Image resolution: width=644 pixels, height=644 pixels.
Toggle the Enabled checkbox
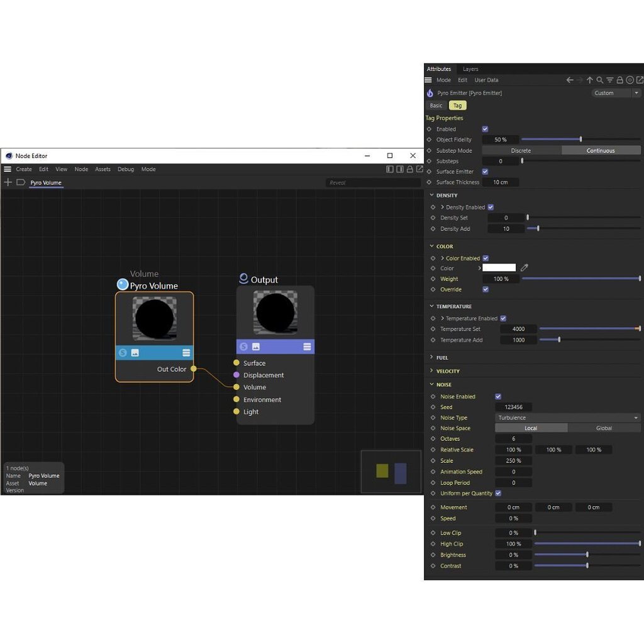point(485,128)
